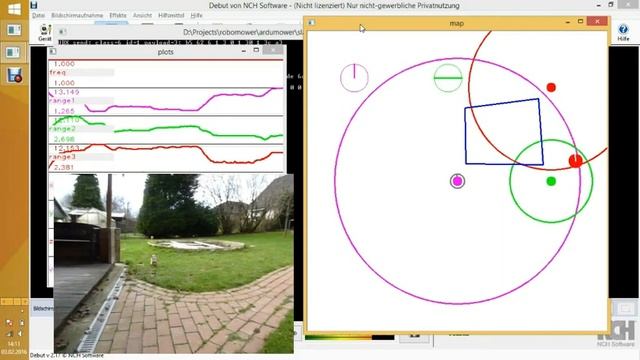Minimize the Debut main window

point(598,5)
